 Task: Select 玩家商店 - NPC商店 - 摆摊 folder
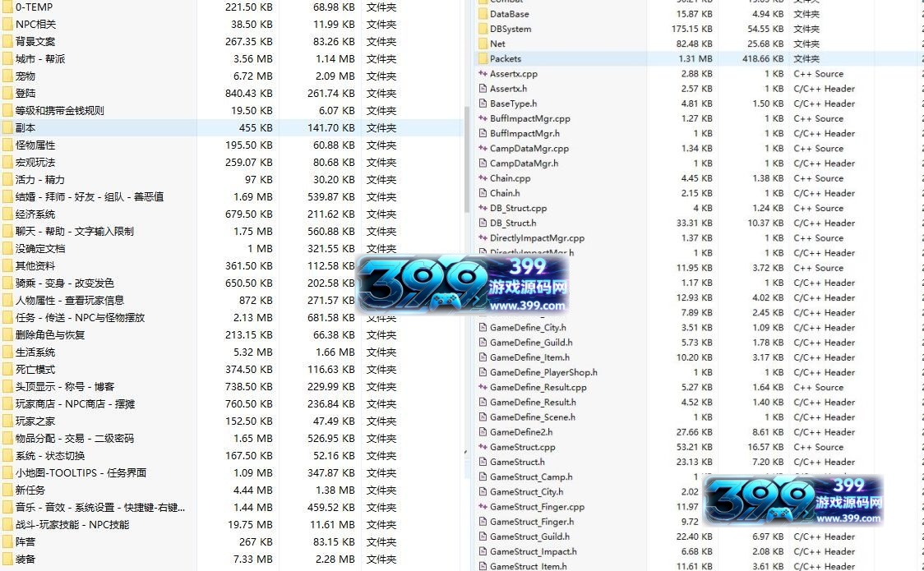76,404
